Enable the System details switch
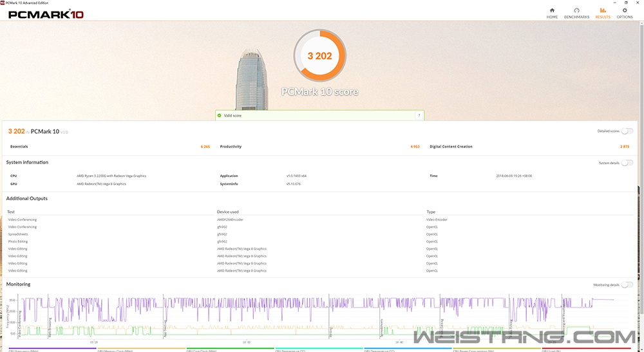The image size is (644, 352). pos(627,163)
